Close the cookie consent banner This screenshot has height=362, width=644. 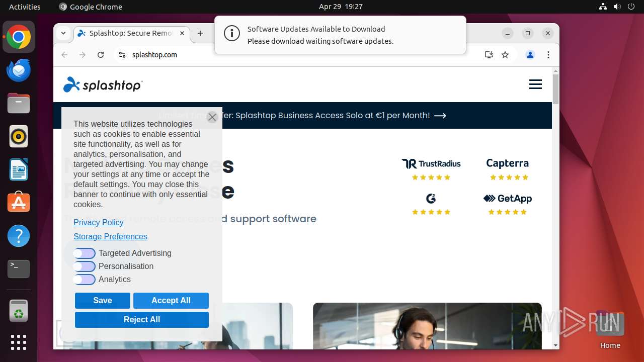pyautogui.click(x=212, y=117)
